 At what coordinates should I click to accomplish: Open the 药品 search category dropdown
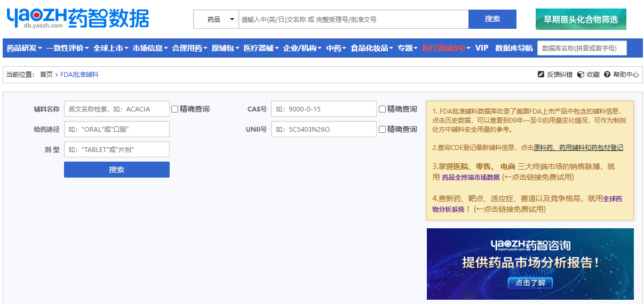point(216,19)
